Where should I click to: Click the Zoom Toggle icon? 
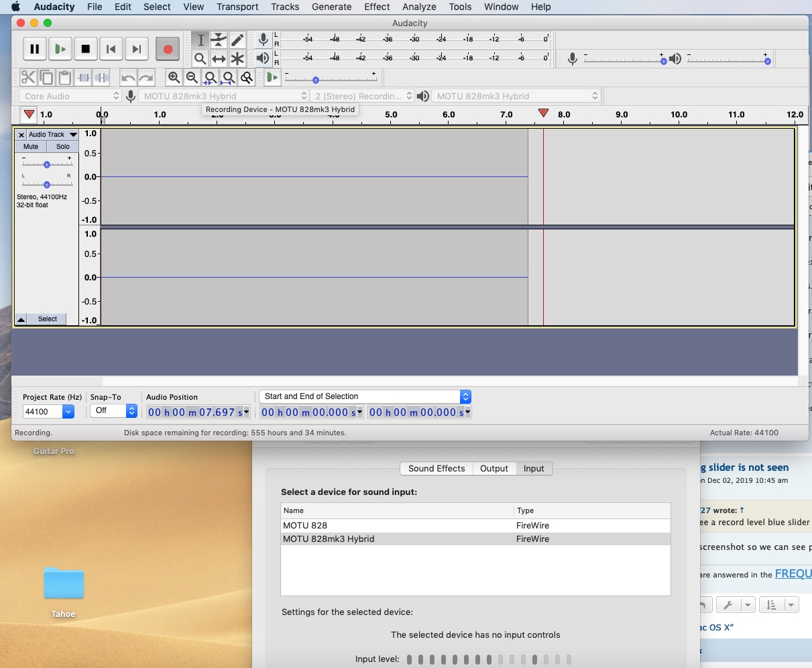pos(246,78)
